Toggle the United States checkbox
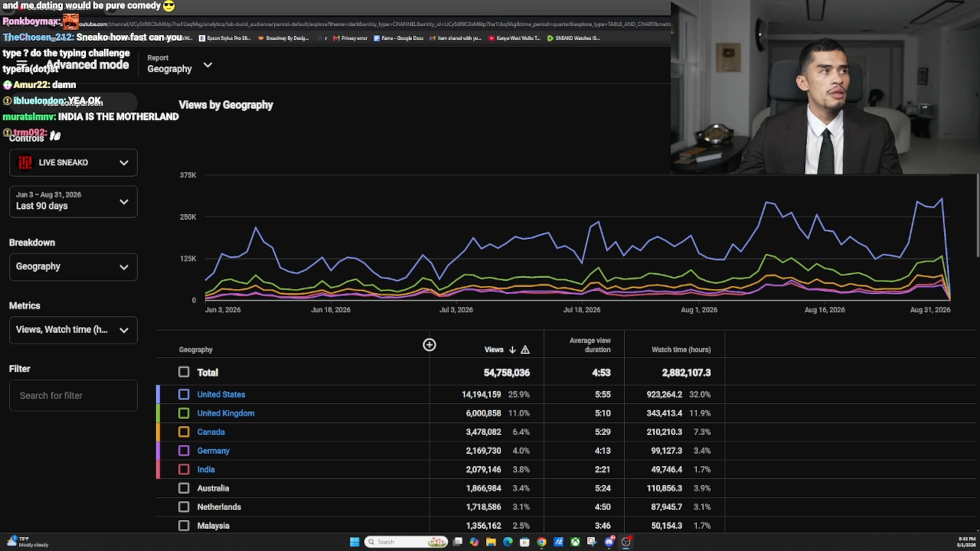The image size is (980, 551). (184, 394)
